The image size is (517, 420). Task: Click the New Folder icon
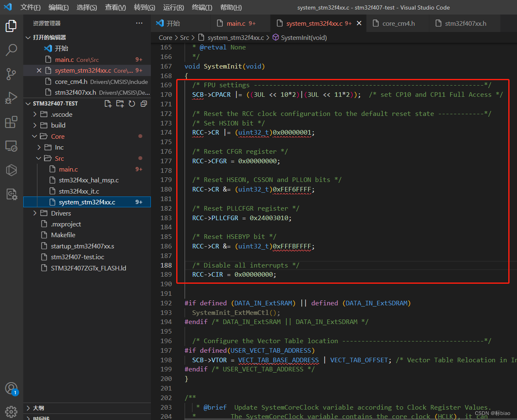coord(120,103)
